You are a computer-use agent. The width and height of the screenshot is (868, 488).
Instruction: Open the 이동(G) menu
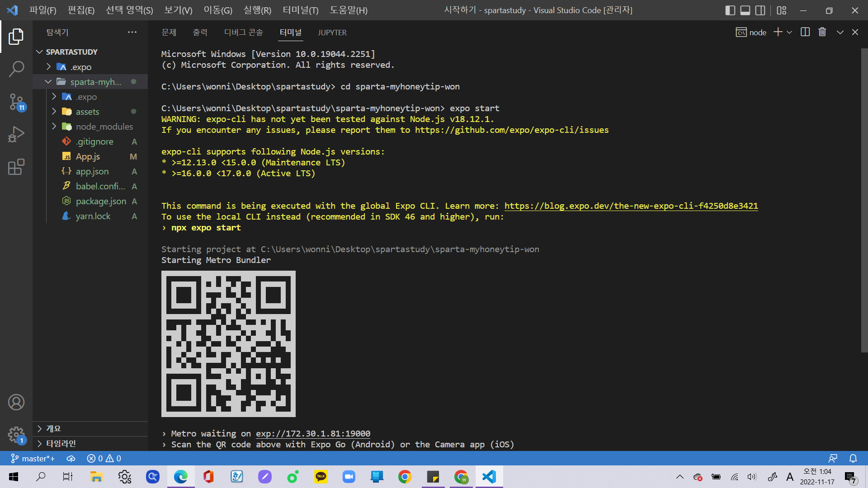click(218, 10)
